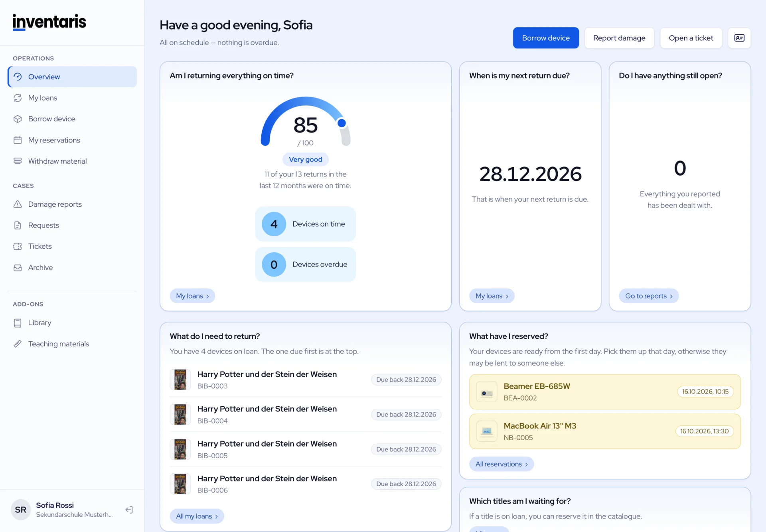Click the Very good score badge
Screen dimensions: 766x532
point(306,159)
